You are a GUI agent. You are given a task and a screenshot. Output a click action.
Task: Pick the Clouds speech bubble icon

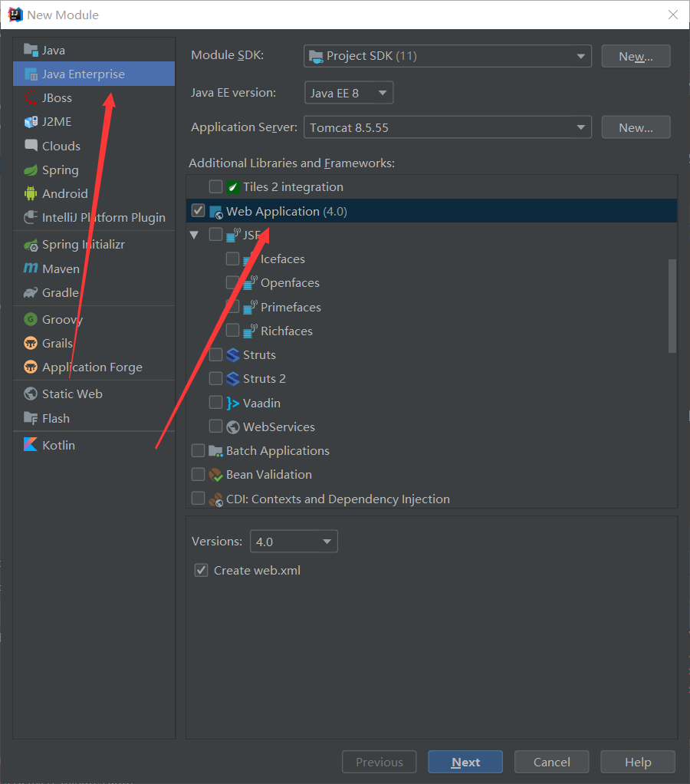coord(31,146)
